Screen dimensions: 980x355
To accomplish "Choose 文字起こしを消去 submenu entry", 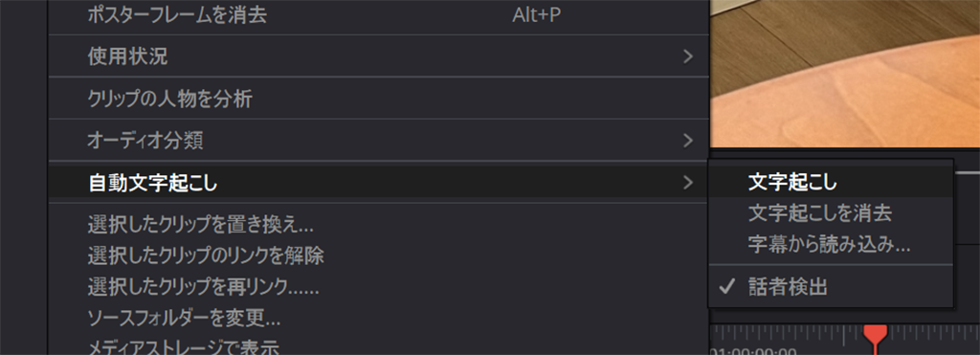I will [831, 213].
